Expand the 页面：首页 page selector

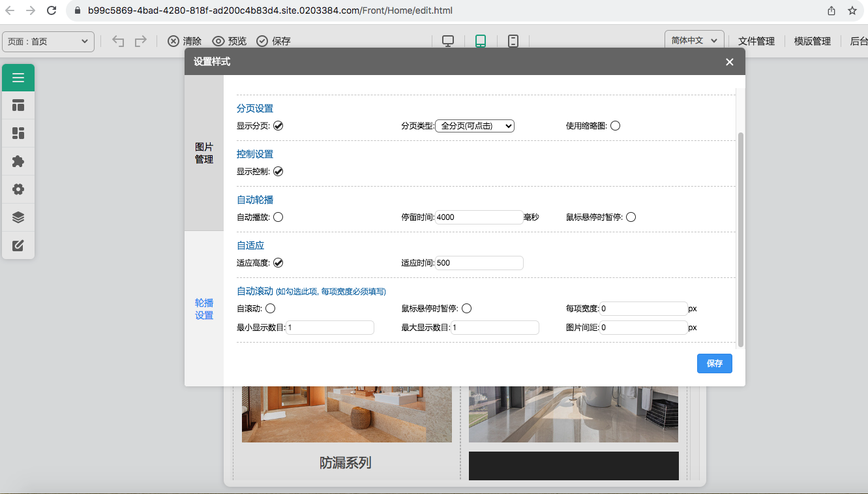(48, 41)
